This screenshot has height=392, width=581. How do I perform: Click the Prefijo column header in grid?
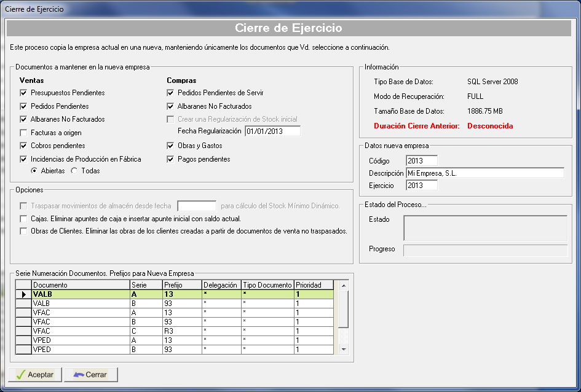(x=182, y=285)
